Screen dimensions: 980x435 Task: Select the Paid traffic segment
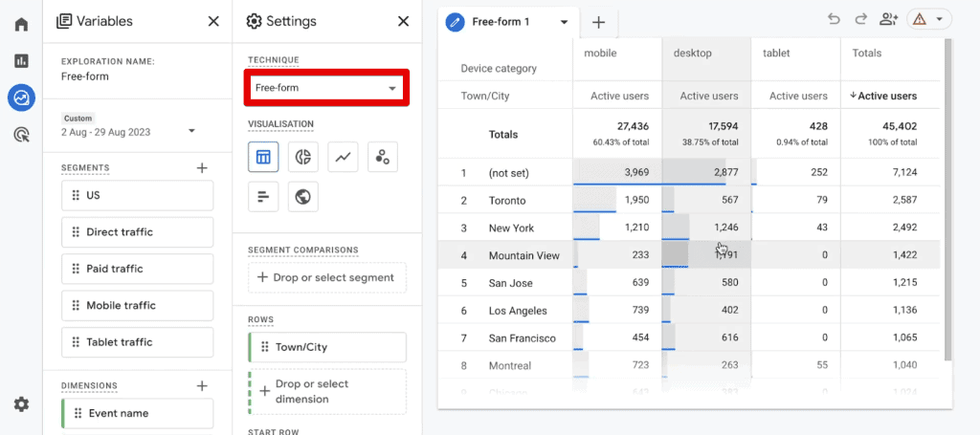[138, 269]
